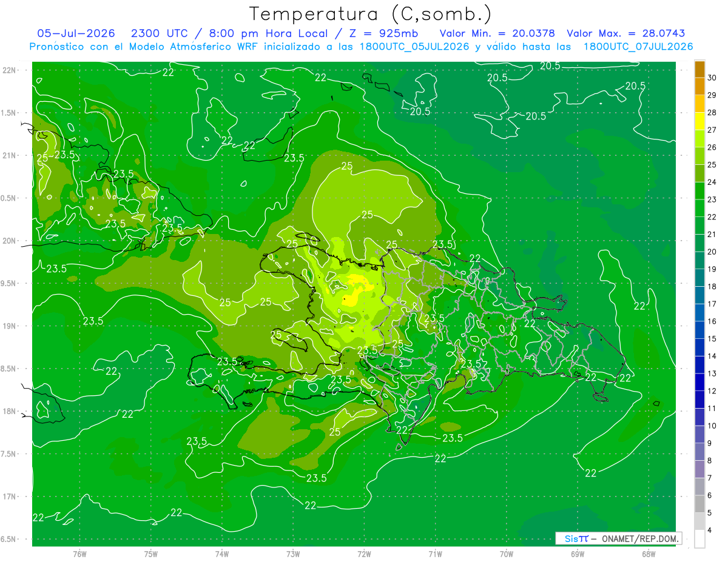Click the "72W" longitude axis label
Image resolution: width=728 pixels, height=562 pixels.
364,554
